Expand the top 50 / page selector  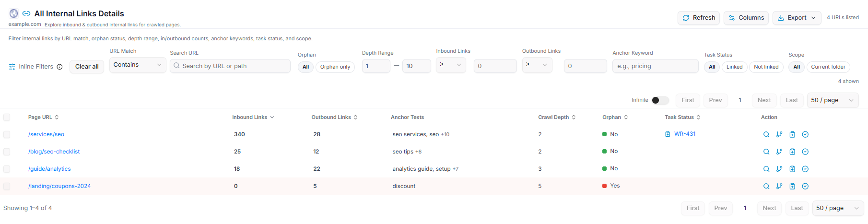[x=833, y=100]
